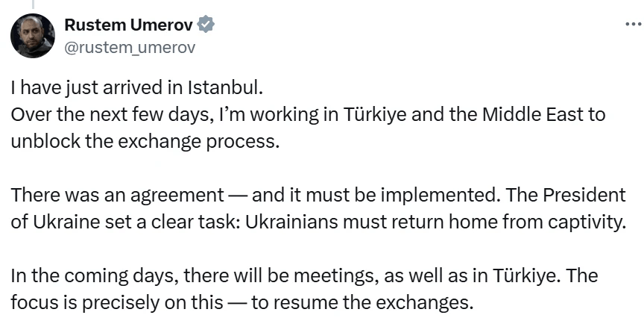Click the text "There was an agreement"
The width and height of the screenshot is (644, 321).
[117, 196]
